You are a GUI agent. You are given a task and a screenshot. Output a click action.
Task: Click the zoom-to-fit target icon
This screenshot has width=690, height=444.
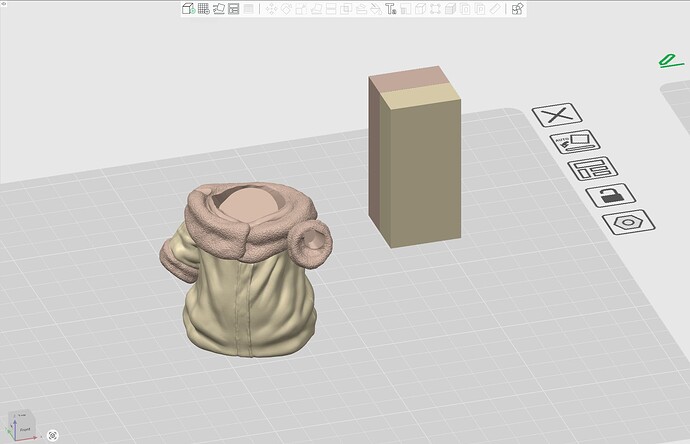(53, 436)
